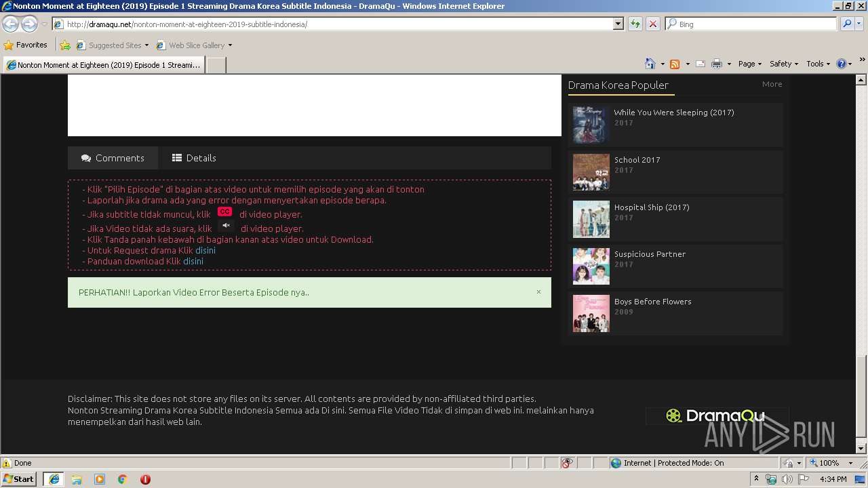868x488 pixels.
Task: Click the red Opera taskbar icon
Action: pos(145,479)
